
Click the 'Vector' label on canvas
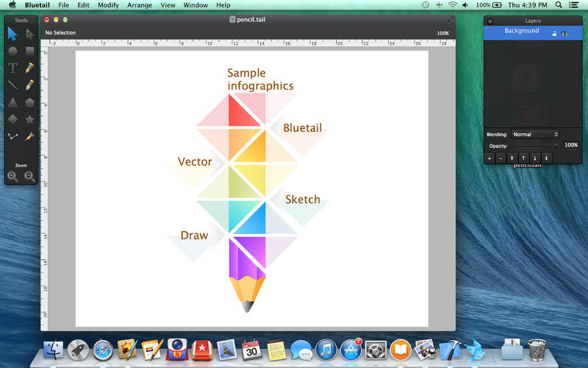(x=195, y=161)
